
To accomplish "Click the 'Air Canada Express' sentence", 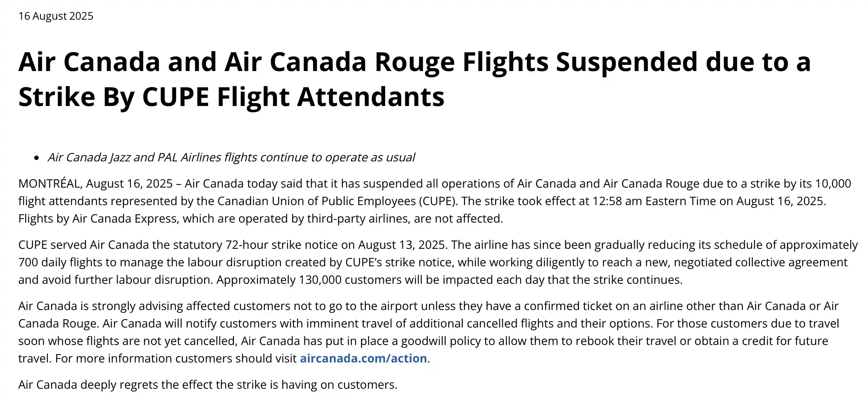I will click(260, 219).
